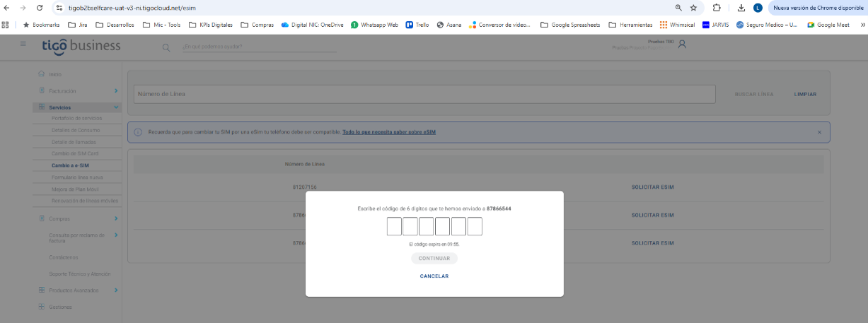Click the user profile icon in the header
The height and width of the screenshot is (323, 868).
click(682, 44)
